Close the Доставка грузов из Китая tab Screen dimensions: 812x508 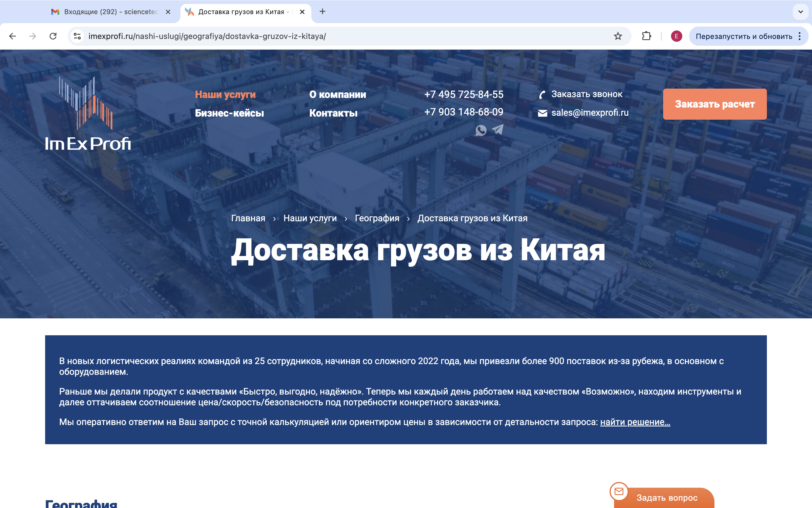(302, 12)
